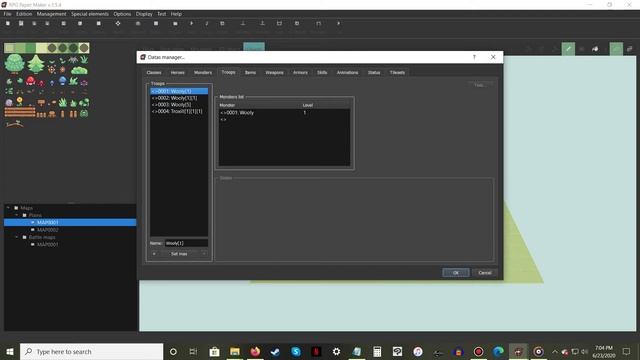Image resolution: width=640 pixels, height=360 pixels.
Task: Click Cancel in the Datas manager
Action: coord(484,273)
